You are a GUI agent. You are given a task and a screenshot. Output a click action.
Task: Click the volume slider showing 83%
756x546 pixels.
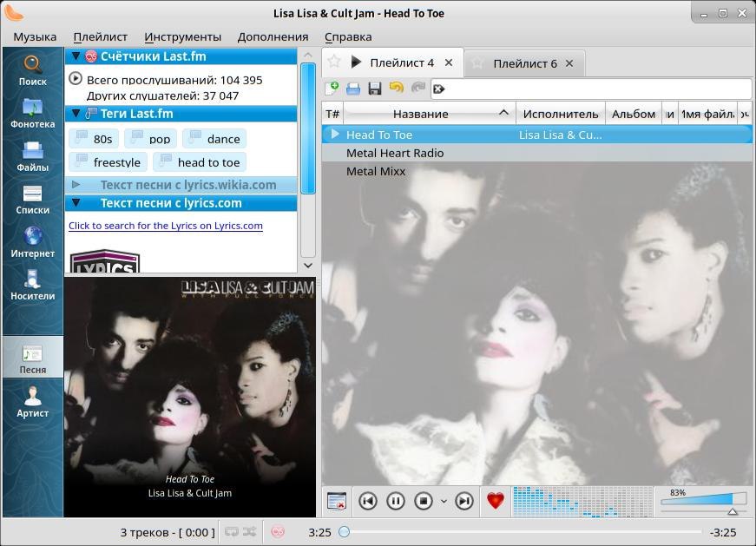click(x=703, y=501)
